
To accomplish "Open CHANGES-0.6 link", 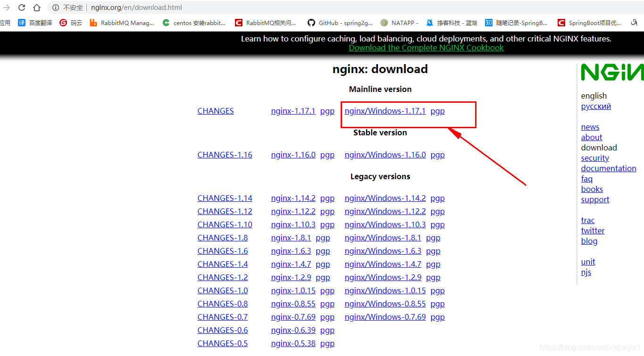I will coord(222,330).
